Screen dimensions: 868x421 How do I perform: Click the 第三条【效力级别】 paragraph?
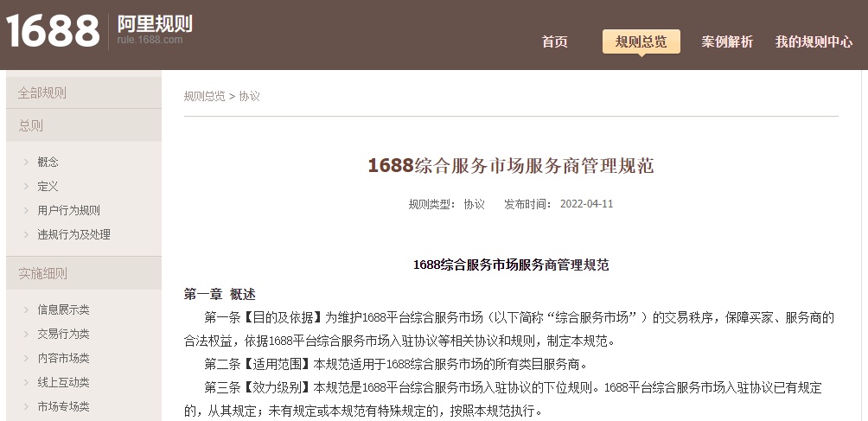(502, 399)
